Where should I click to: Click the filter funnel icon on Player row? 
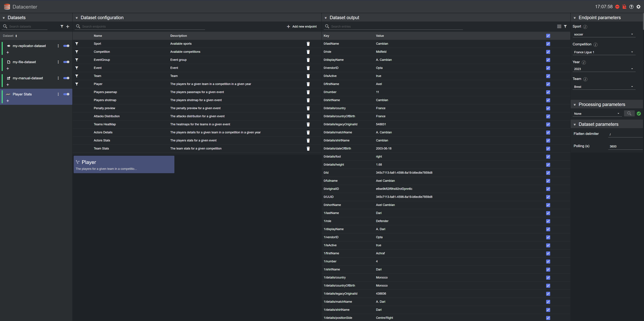[x=77, y=84]
